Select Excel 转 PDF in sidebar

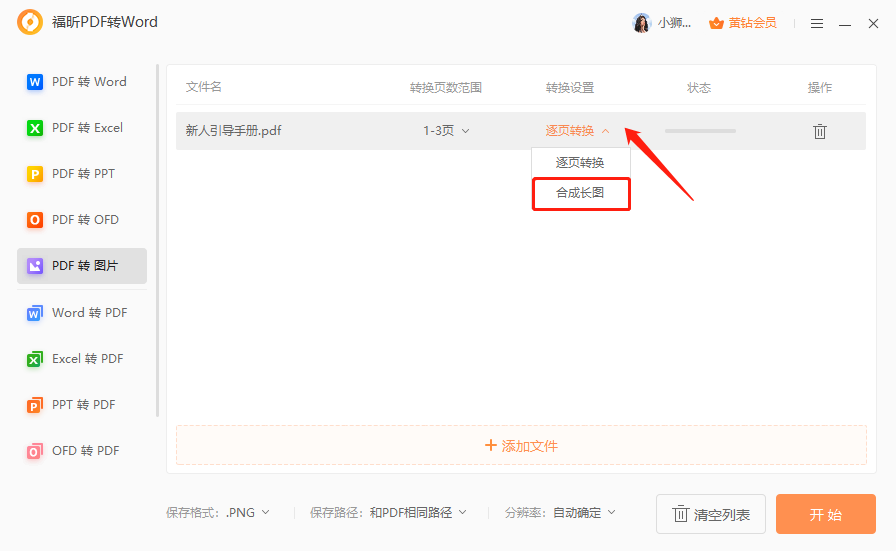point(82,359)
